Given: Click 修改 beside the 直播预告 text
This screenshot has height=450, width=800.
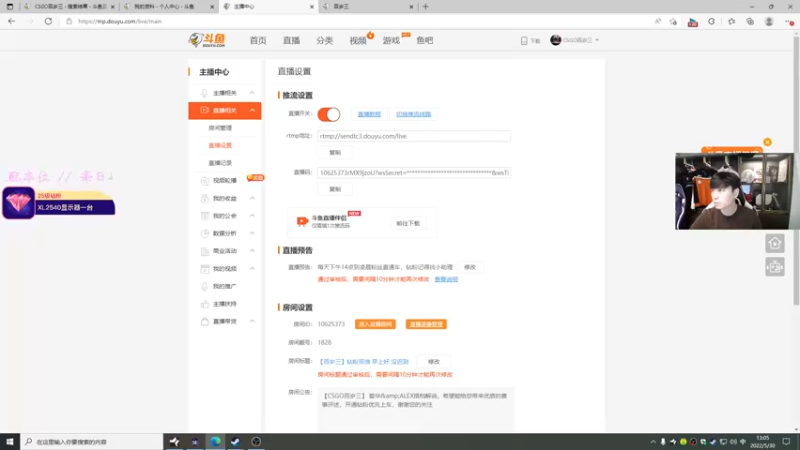Looking at the screenshot, I should click(x=469, y=267).
